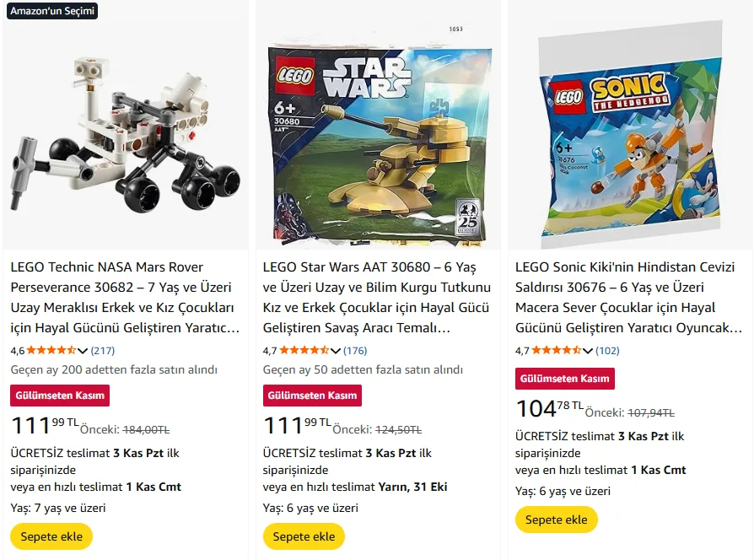The image size is (754, 560).
Task: Click the Gülümseten Kasım badge on Mars Rover
Action: (x=60, y=396)
